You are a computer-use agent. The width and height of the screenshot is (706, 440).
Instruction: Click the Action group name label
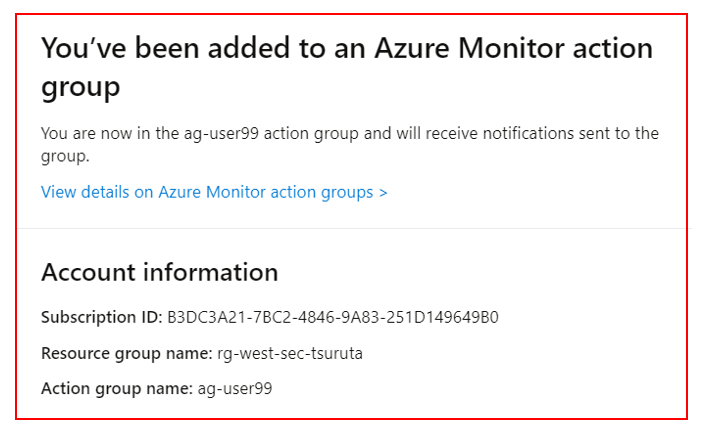click(117, 389)
